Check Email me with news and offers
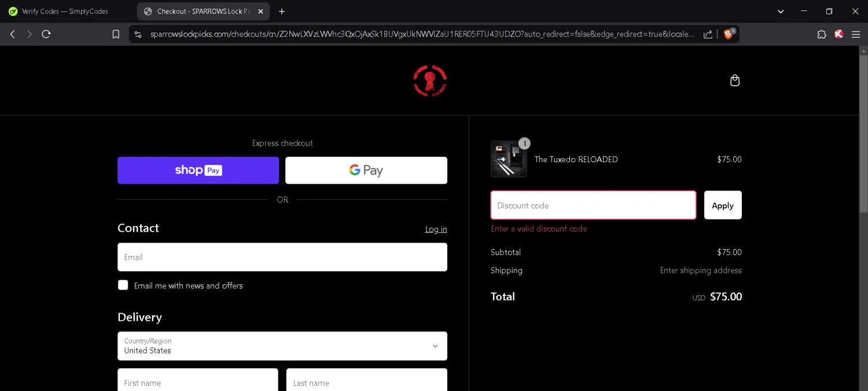This screenshot has width=868, height=391. (x=123, y=285)
